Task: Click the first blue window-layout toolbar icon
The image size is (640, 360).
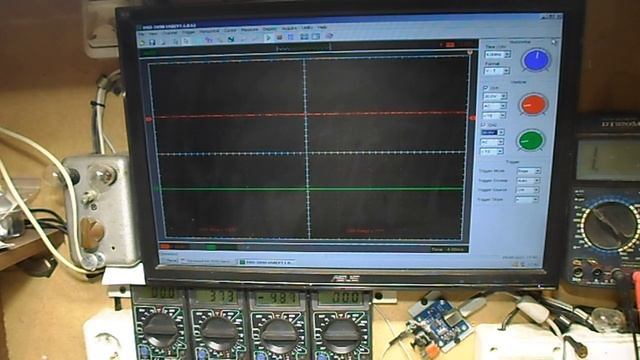Action: click(304, 37)
